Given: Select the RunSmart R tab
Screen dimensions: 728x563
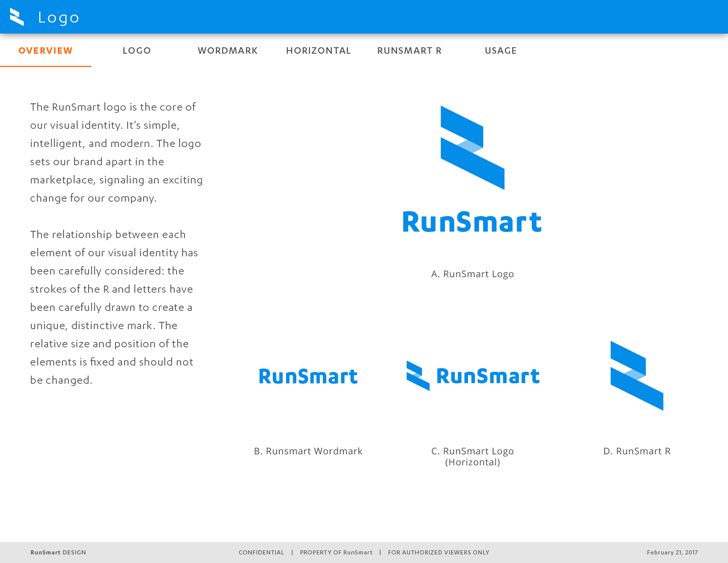Looking at the screenshot, I should click(x=409, y=51).
